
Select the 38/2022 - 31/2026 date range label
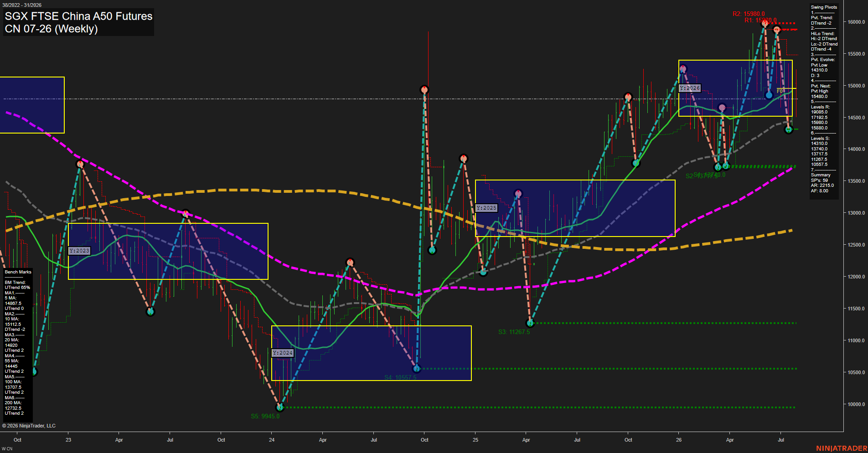(21, 5)
